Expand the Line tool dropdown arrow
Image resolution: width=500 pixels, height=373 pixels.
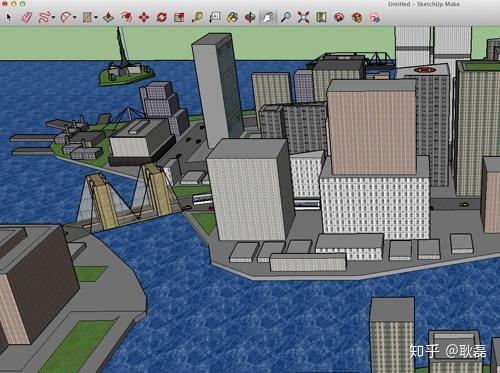pos(53,17)
